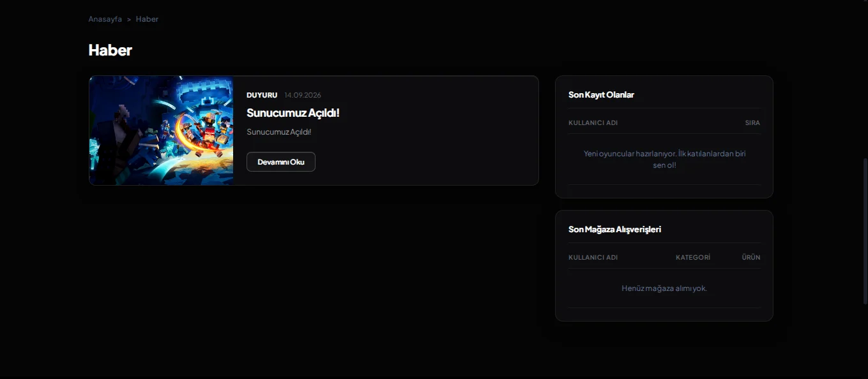The image size is (868, 379).
Task: Click KULLANICI ADI header in Mağaza Alışverişleri
Action: (x=593, y=257)
